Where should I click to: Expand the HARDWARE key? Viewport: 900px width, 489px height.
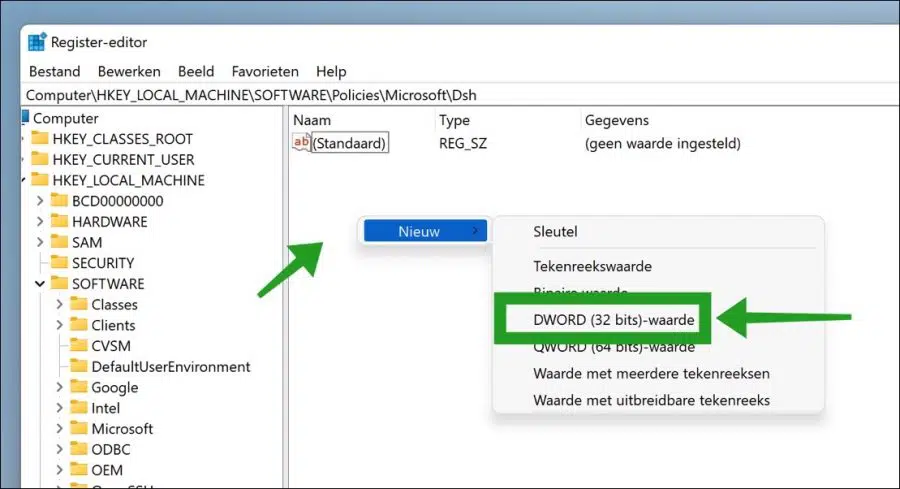click(x=40, y=222)
